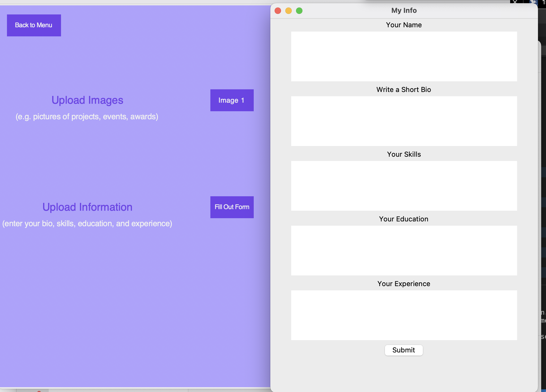This screenshot has width=546, height=392.
Task: Minimize My Info window with yellow button
Action: click(x=289, y=11)
